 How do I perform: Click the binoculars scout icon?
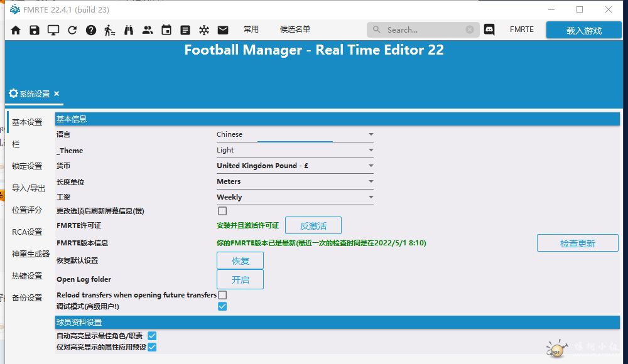point(129,30)
